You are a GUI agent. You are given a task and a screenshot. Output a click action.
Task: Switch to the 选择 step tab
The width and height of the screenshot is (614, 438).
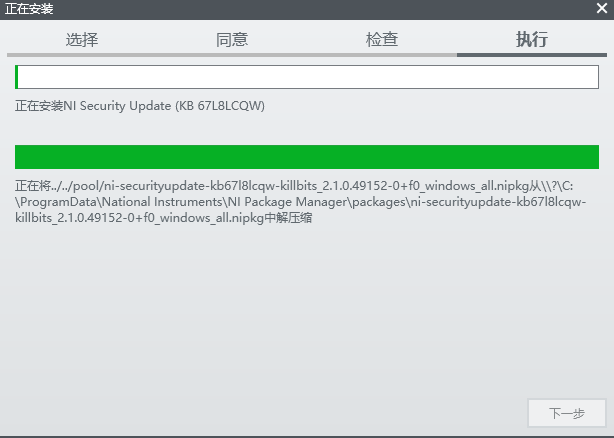82,40
